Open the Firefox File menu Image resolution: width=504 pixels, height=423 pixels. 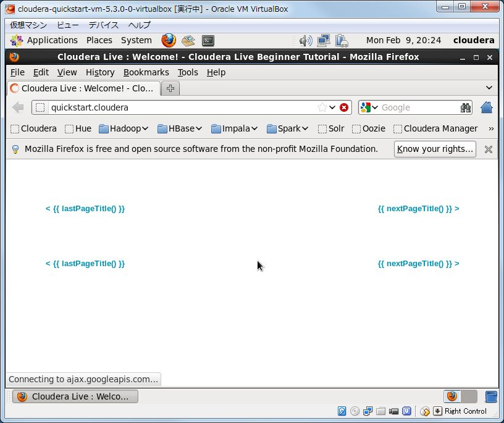(17, 73)
